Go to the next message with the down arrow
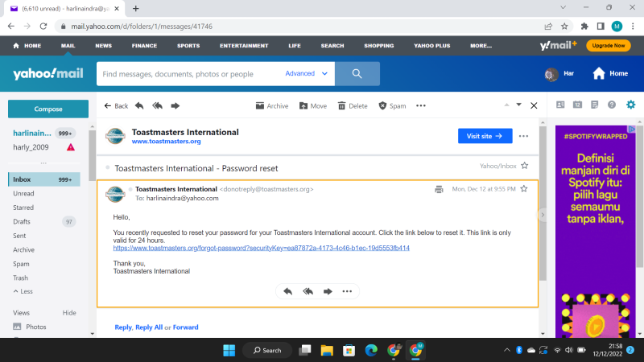The image size is (644, 362). click(518, 105)
